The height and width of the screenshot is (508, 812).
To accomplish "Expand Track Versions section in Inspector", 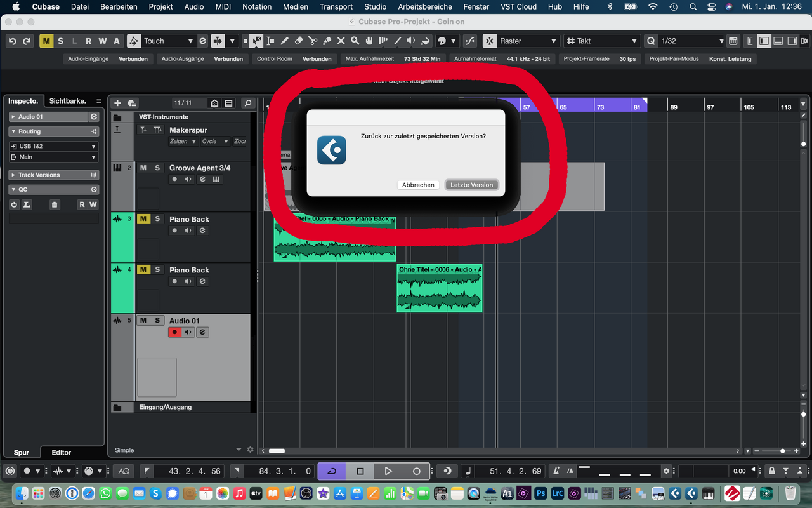I will point(54,175).
